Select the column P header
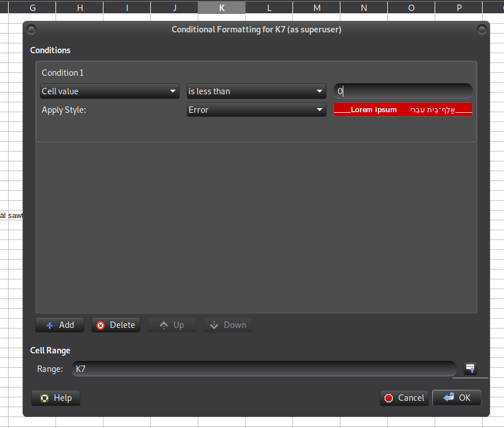Viewport: 504px width, 428px height. click(x=459, y=8)
